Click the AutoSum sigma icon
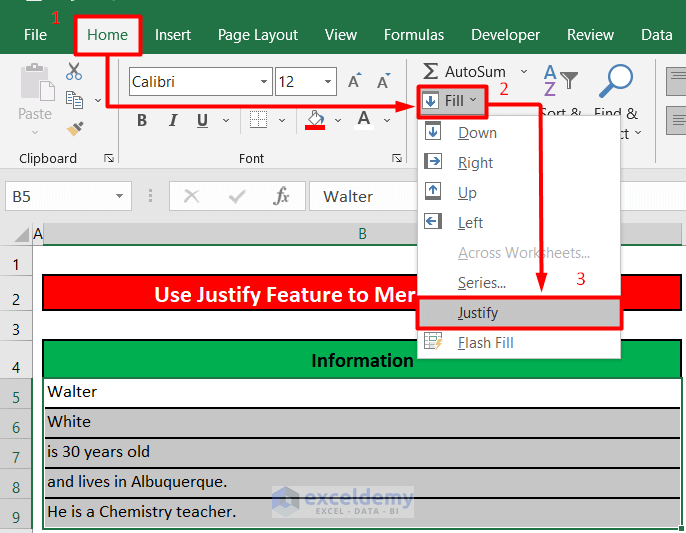Image resolution: width=686 pixels, height=533 pixels. [x=430, y=71]
